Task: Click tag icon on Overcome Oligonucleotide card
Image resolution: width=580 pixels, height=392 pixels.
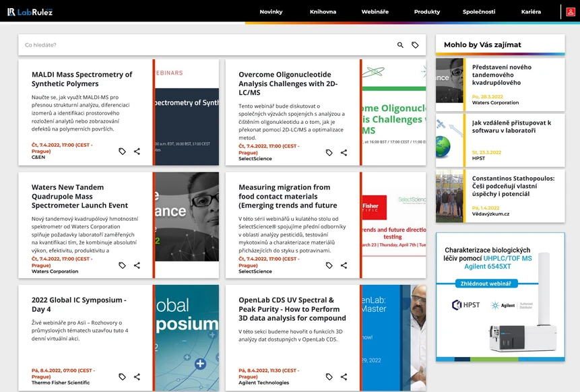Action: point(329,152)
